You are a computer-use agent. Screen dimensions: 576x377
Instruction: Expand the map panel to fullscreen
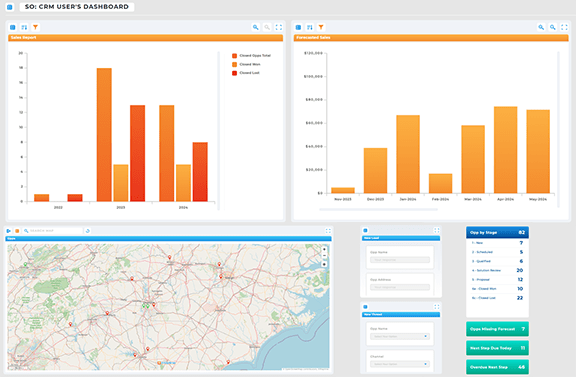click(x=328, y=231)
